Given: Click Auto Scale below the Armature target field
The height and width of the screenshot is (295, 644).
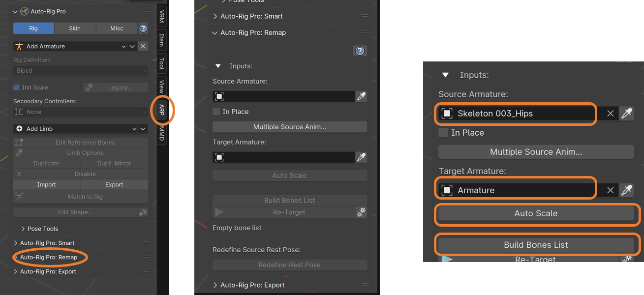Looking at the screenshot, I should tap(536, 213).
